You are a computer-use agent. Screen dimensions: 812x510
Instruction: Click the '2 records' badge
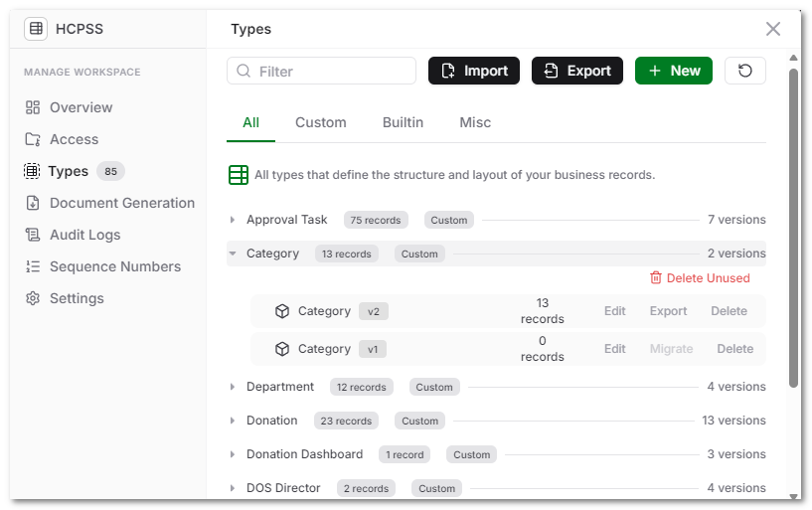[366, 488]
